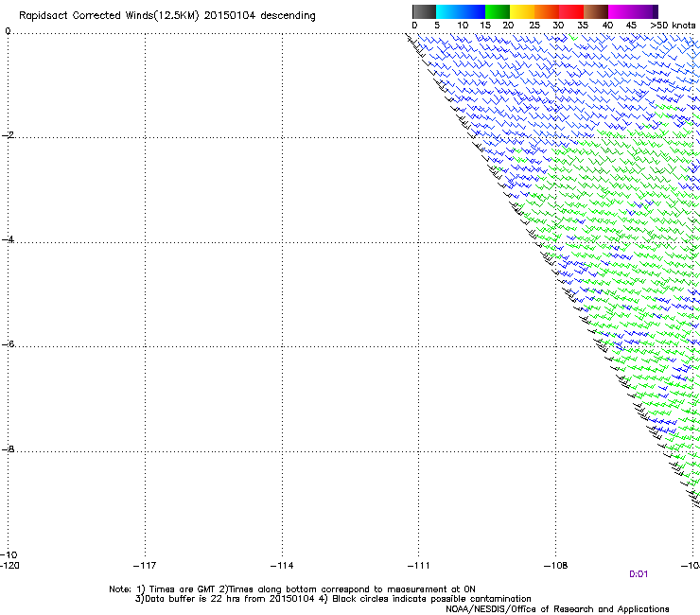Click the chart title 'Rapidscat Corrected Winds(12.5KM)'
The image size is (700, 615).
click(109, 16)
